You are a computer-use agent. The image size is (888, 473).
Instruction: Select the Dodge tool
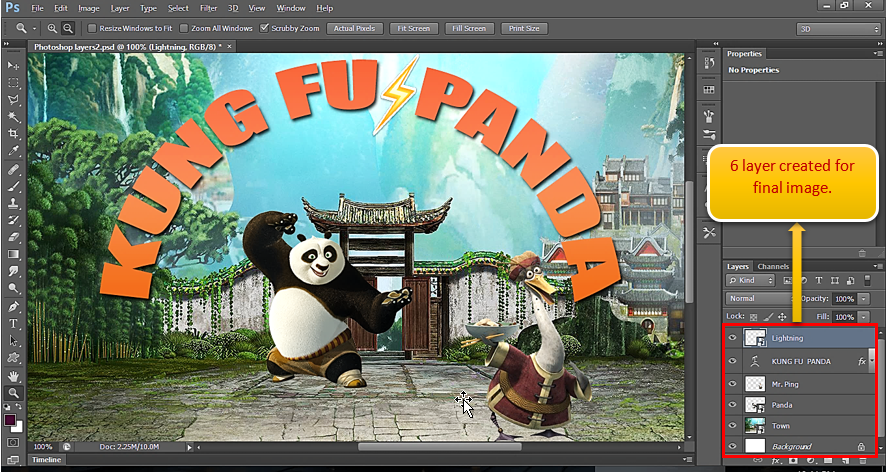click(x=14, y=288)
